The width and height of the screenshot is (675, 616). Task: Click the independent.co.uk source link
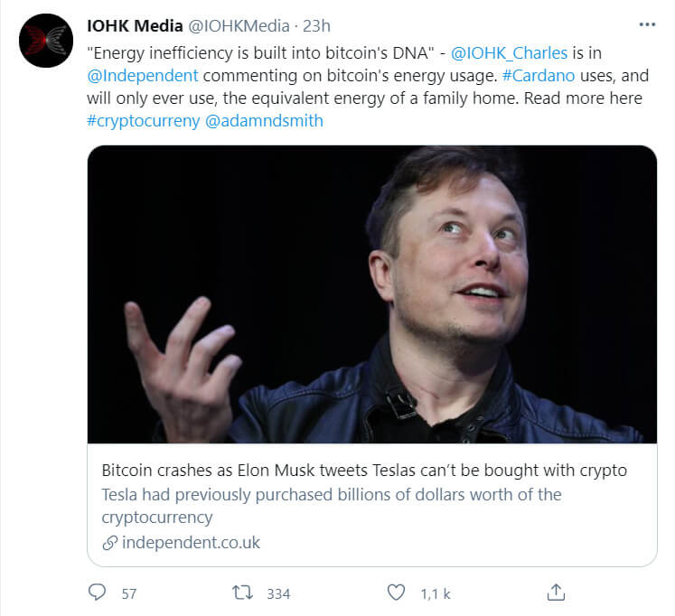tap(191, 543)
